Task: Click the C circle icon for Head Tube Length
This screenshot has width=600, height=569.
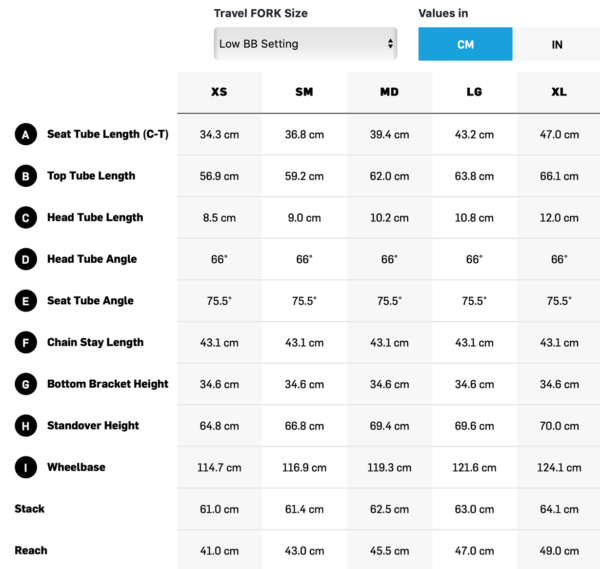Action: 25,218
